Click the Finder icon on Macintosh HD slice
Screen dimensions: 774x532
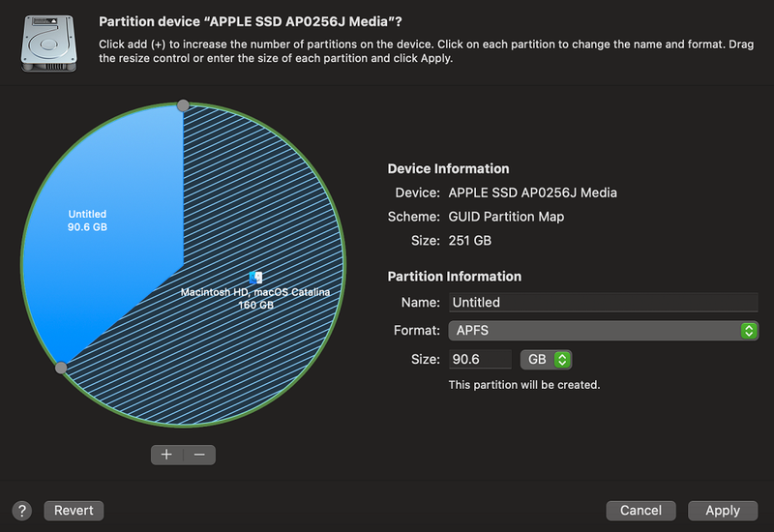pos(255,277)
